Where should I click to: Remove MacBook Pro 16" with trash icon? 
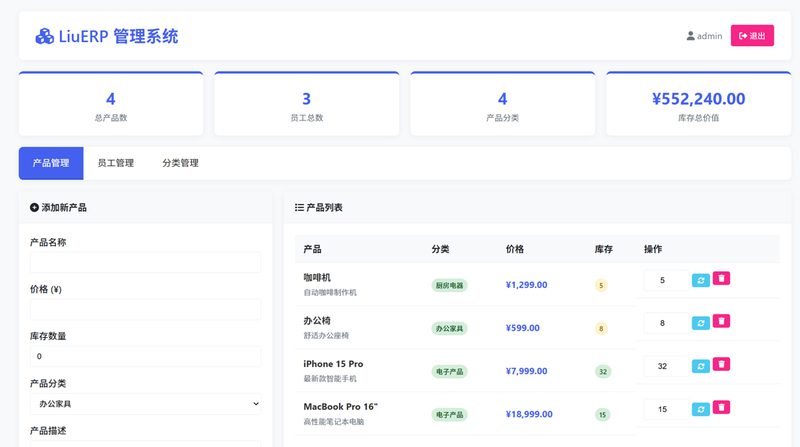point(722,408)
